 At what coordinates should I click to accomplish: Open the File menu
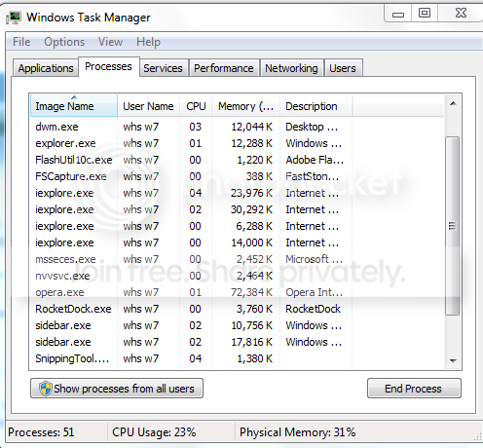[x=21, y=42]
